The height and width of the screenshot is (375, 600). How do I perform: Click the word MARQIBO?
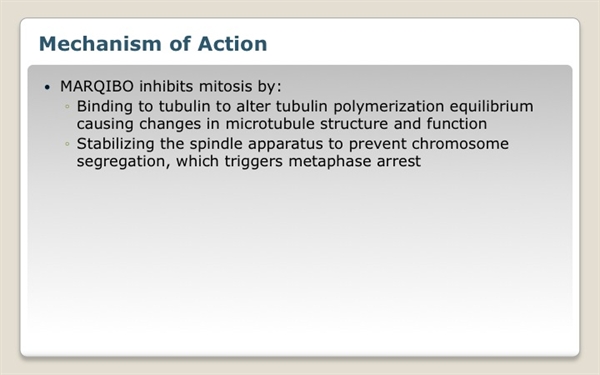click(97, 86)
